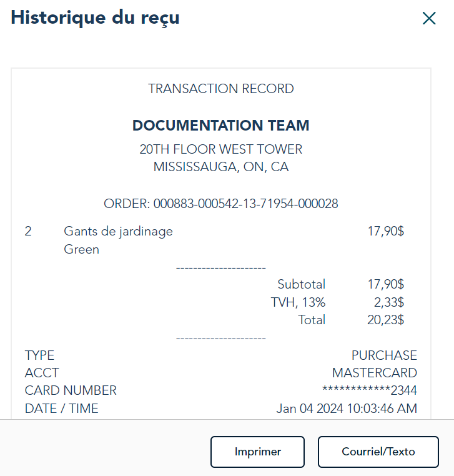This screenshot has width=454, height=476.
Task: Click the item quantity 2
Action: [x=28, y=232]
